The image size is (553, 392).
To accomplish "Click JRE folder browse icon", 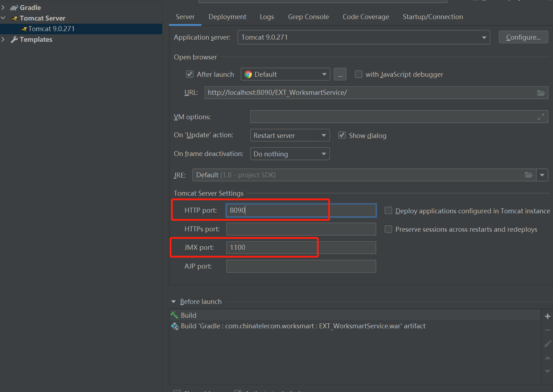I will pos(529,175).
